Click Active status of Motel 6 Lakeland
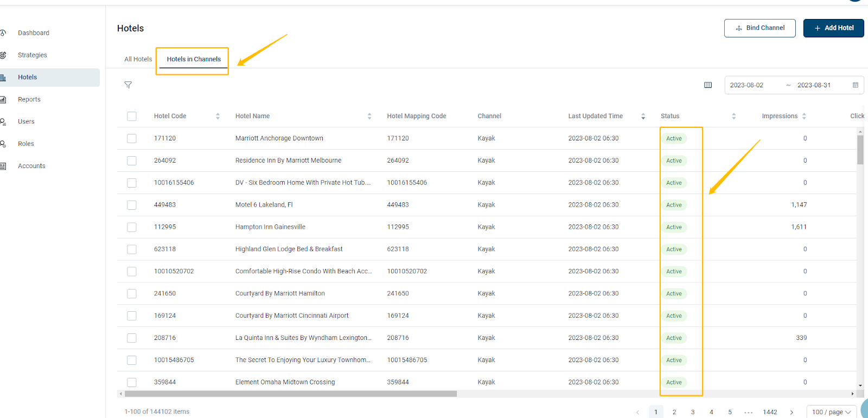Image resolution: width=868 pixels, height=418 pixels. [x=674, y=205]
